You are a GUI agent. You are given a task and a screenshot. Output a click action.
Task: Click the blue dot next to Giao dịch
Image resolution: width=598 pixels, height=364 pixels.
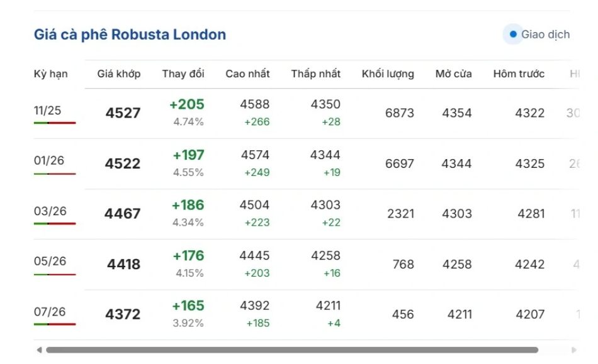(x=513, y=35)
